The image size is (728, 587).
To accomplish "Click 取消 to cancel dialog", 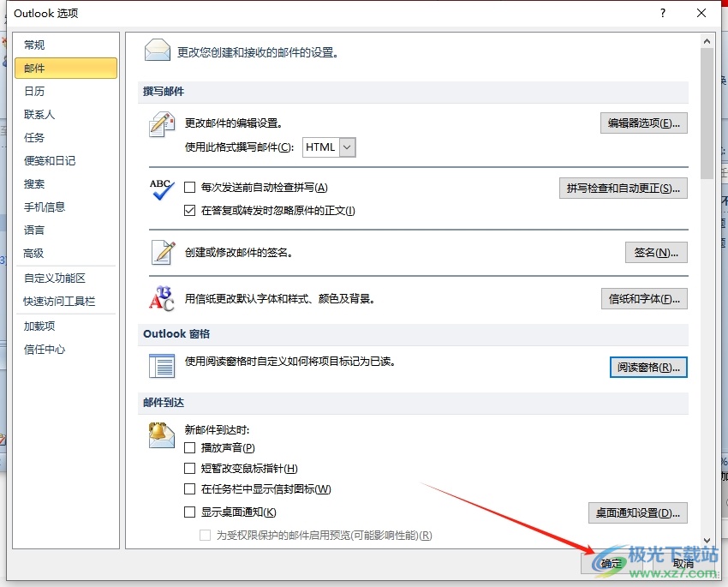I will [684, 564].
